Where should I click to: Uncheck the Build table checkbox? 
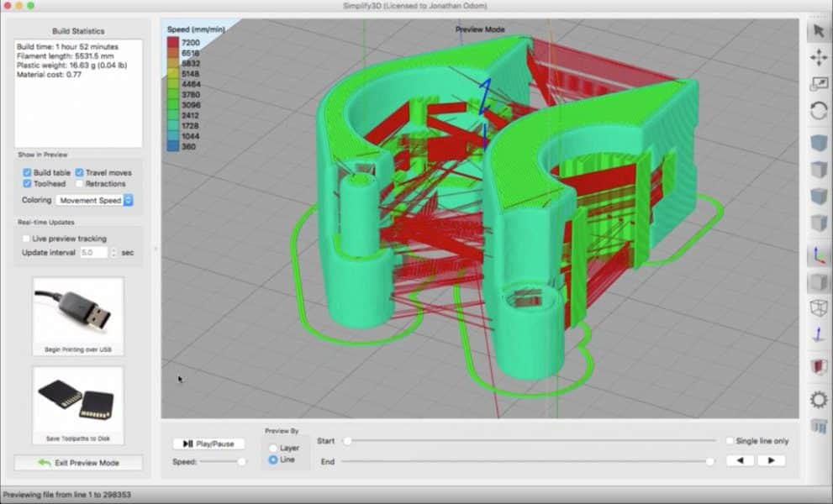(27, 172)
